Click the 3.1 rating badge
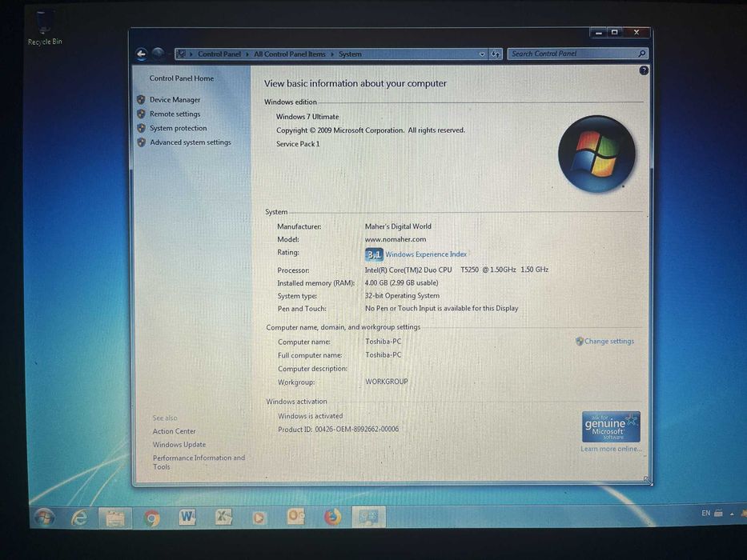 373,254
